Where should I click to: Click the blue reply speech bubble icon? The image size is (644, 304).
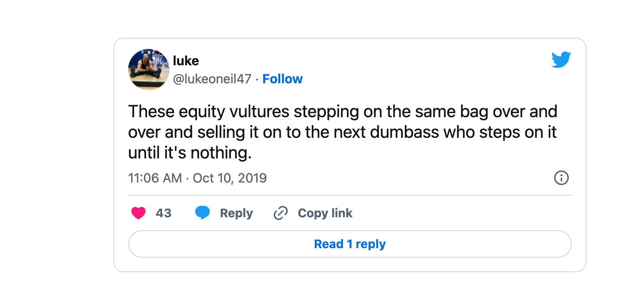(x=202, y=213)
